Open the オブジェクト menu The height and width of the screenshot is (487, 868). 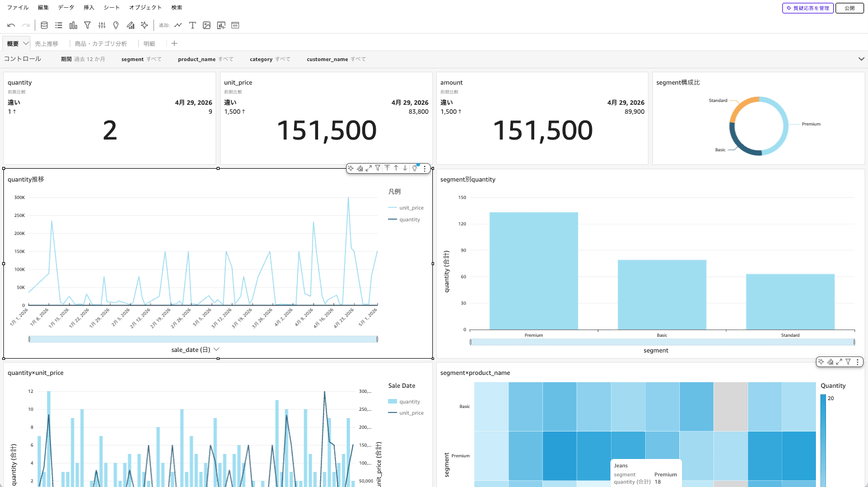point(146,7)
